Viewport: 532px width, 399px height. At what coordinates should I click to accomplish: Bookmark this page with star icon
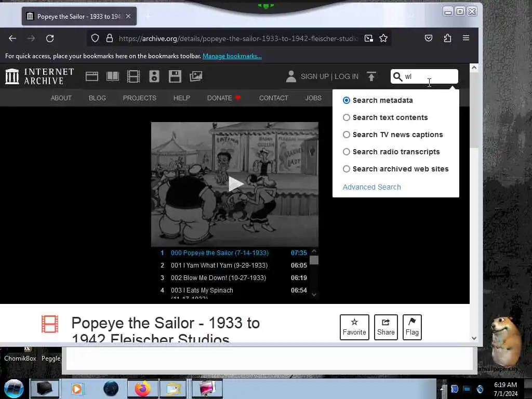(x=383, y=38)
